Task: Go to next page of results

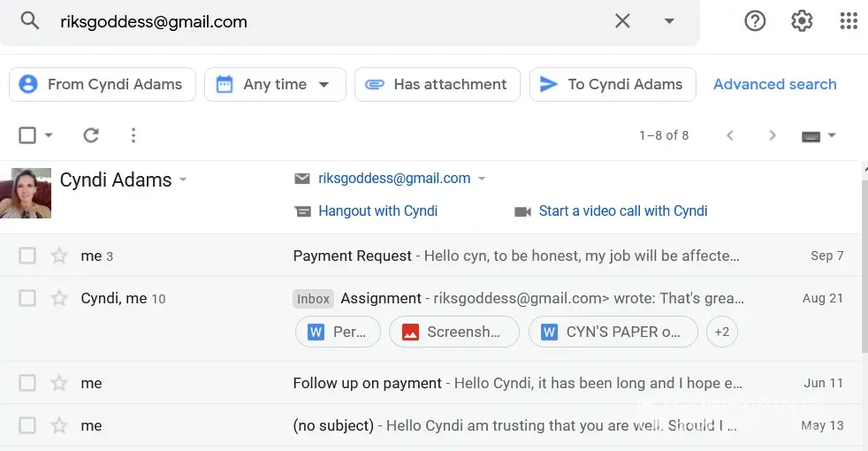Action: [772, 135]
